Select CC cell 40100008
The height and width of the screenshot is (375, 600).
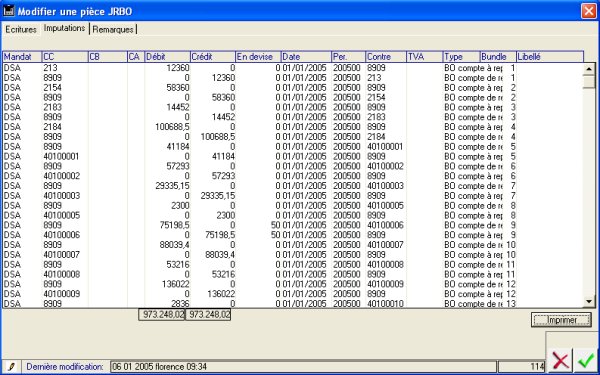(x=61, y=274)
